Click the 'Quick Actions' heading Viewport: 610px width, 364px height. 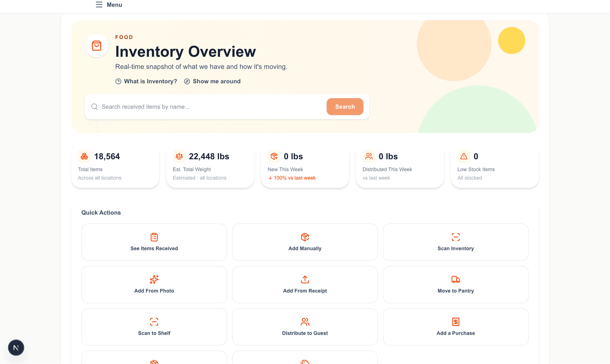[x=101, y=213]
